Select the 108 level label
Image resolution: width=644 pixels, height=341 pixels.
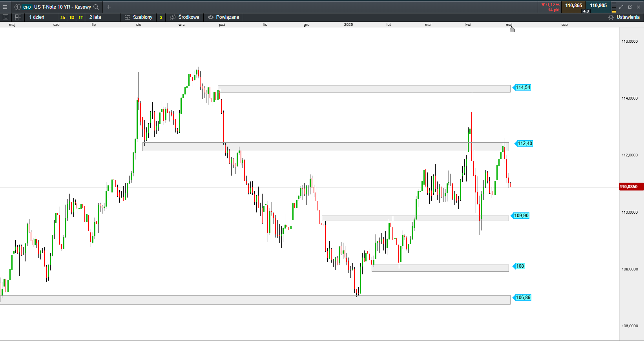click(x=519, y=266)
